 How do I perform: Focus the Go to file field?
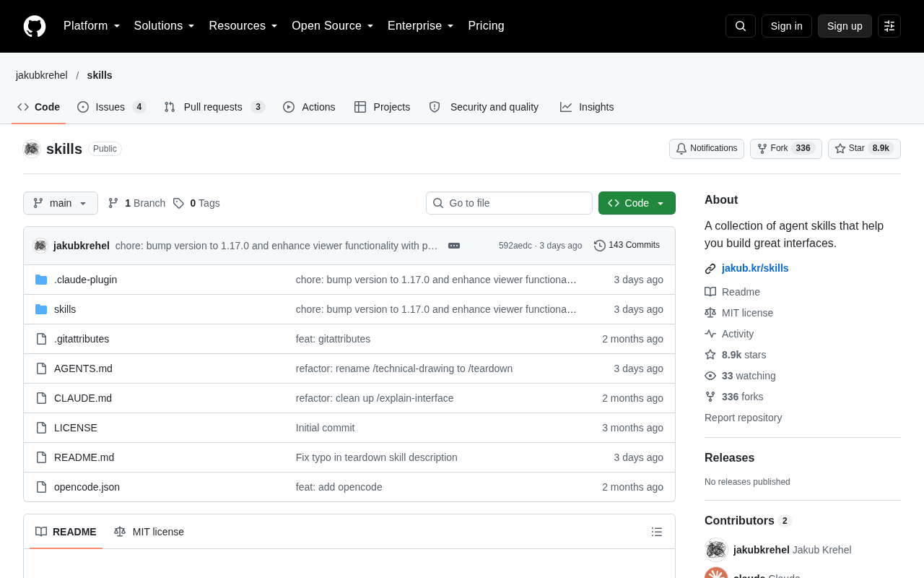pyautogui.click(x=509, y=203)
